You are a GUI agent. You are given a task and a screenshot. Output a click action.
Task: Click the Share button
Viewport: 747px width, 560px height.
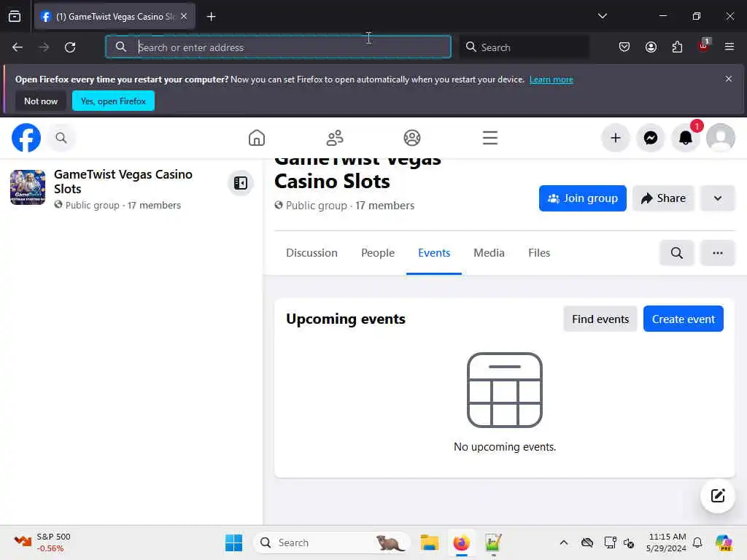pos(663,198)
